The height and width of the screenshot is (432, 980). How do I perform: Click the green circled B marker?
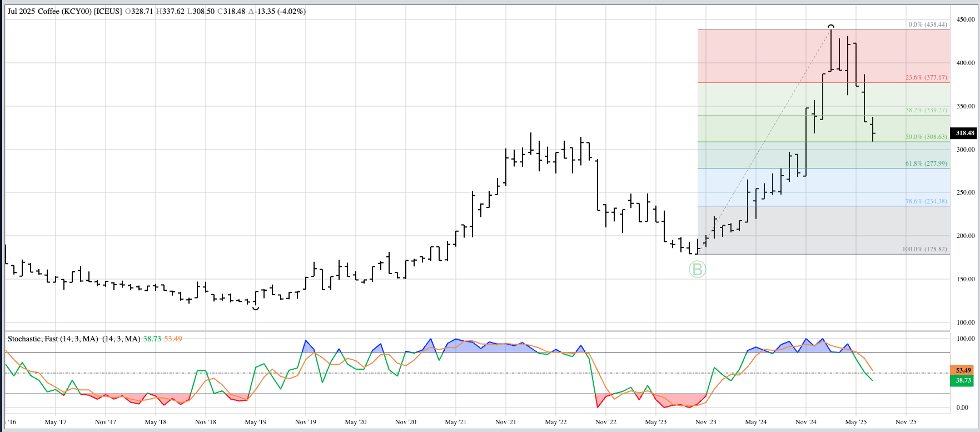(x=697, y=270)
